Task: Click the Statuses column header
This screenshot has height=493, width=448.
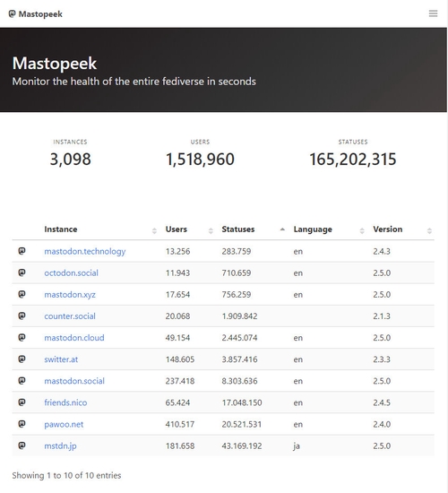Action: click(x=238, y=229)
